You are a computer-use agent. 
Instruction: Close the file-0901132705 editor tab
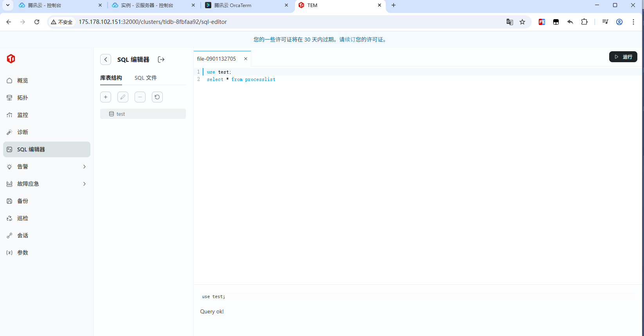pyautogui.click(x=246, y=59)
